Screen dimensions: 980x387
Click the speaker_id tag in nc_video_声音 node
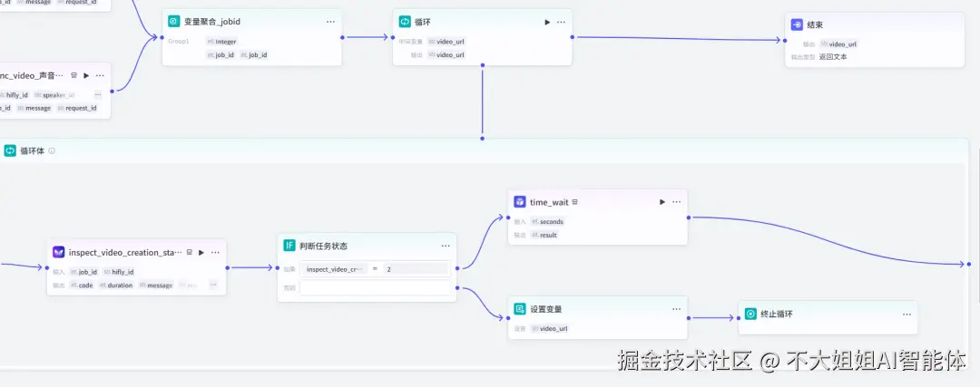[x=54, y=95]
